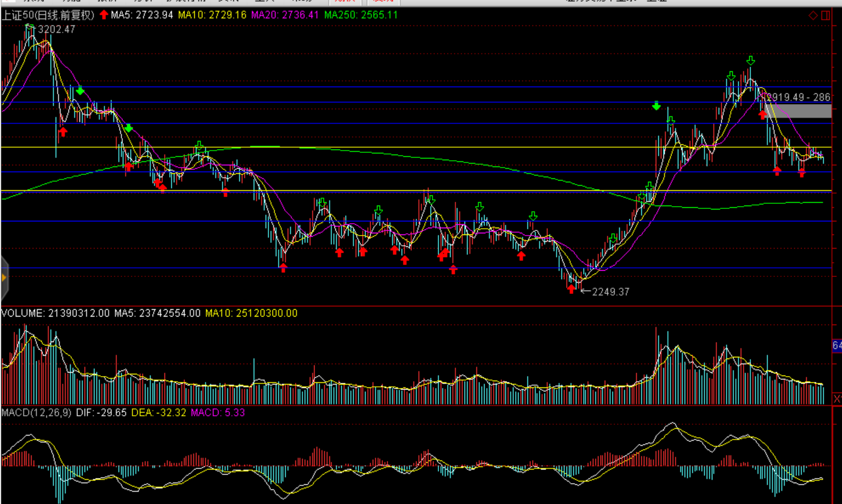Screen dimensions: 842x504
Task: Expand the side panel using the left-edge arrow
Action: coord(4,277)
